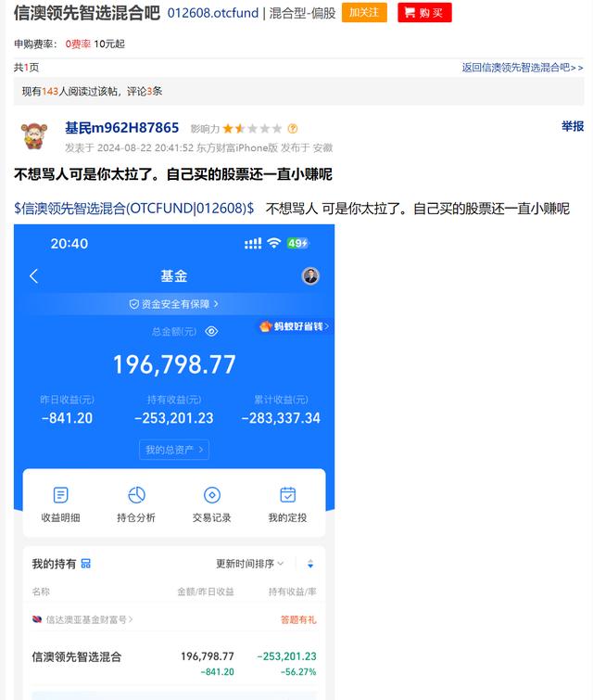Click the 混合型-偏股 fund type label

(302, 13)
